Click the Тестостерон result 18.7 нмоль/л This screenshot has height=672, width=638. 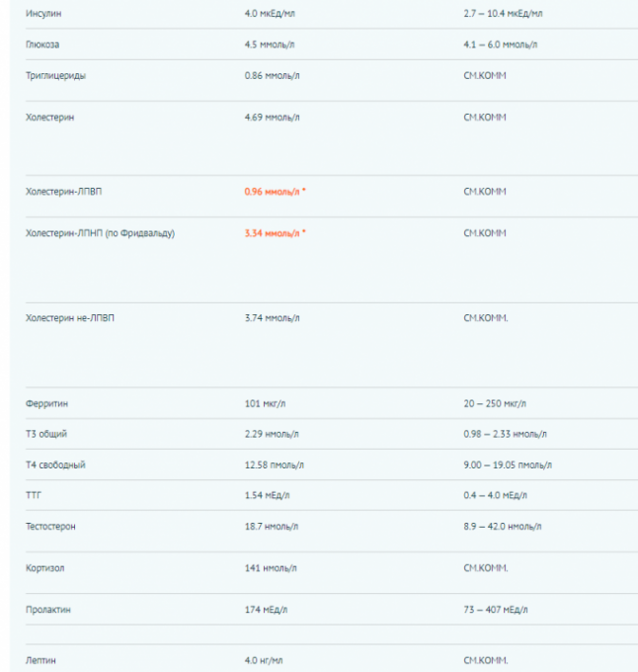pyautogui.click(x=272, y=527)
